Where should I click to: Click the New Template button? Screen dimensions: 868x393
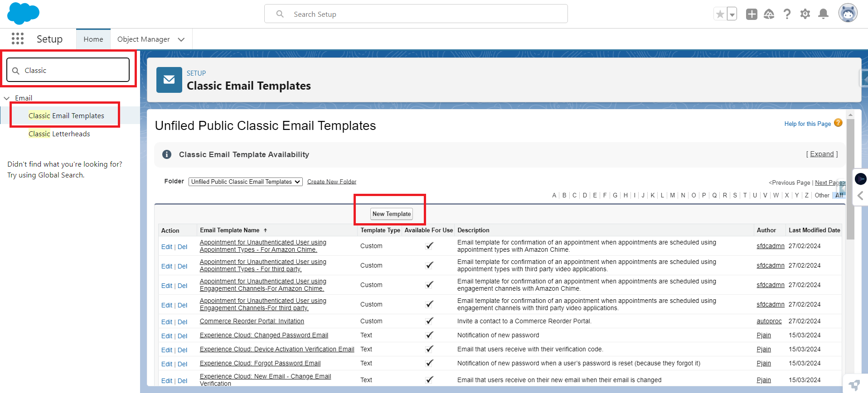click(392, 214)
